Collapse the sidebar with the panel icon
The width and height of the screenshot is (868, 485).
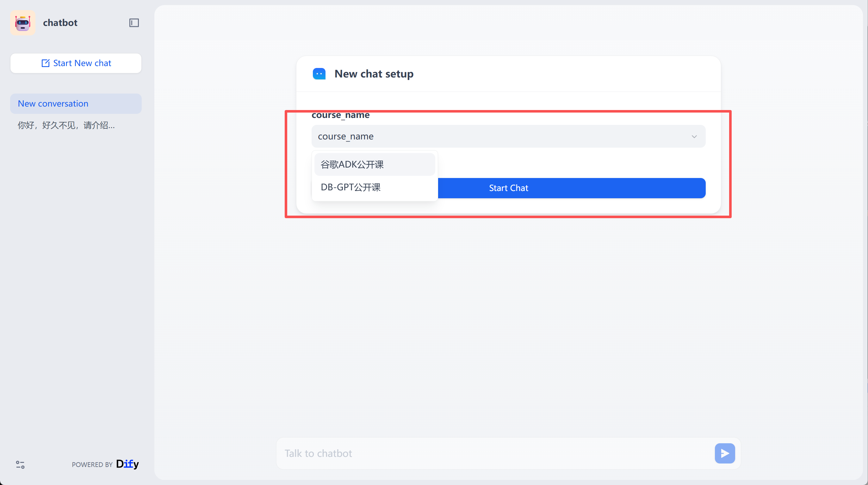[x=134, y=22]
